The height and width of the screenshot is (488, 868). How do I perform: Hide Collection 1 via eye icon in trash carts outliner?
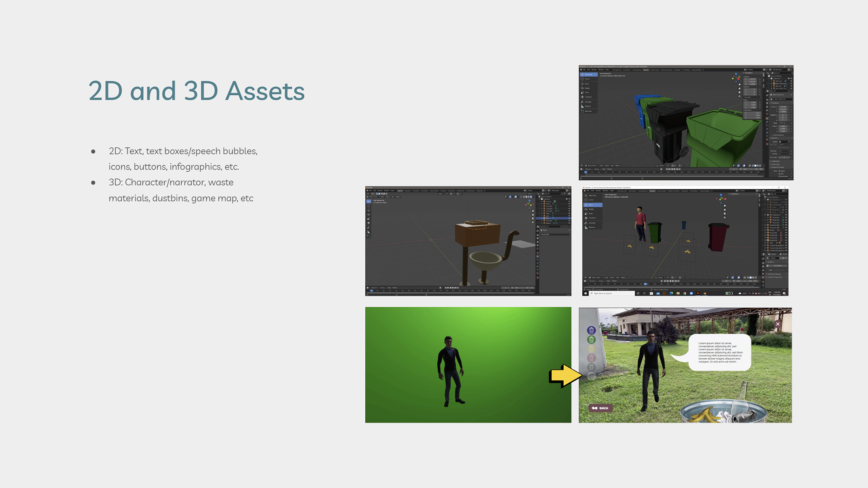[x=791, y=78]
